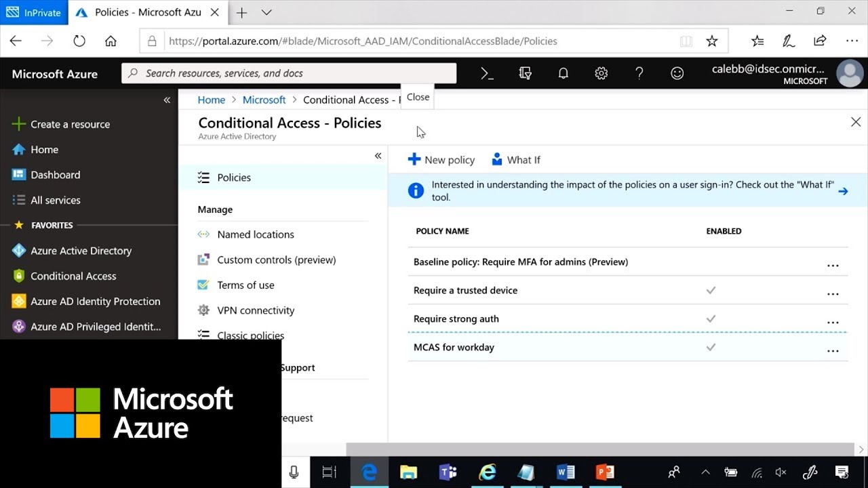Select Policies in the blade menu

[x=283, y=178]
